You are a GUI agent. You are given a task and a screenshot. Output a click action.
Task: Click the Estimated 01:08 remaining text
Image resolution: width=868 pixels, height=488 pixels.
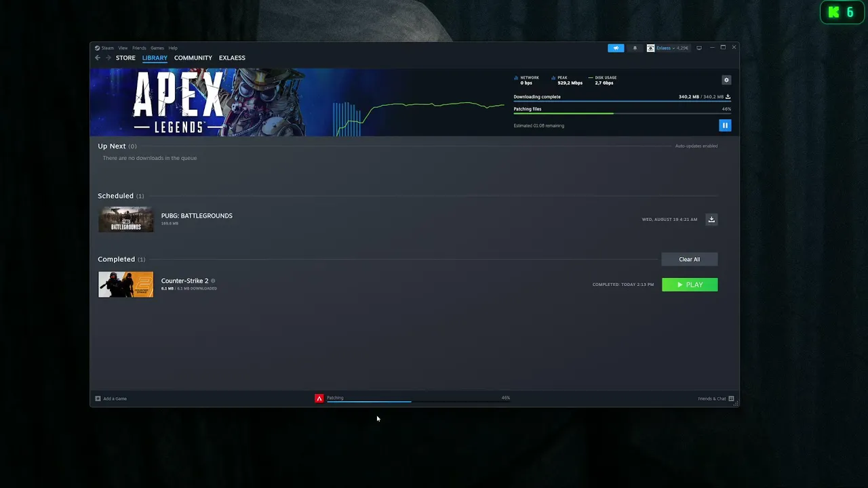(538, 125)
